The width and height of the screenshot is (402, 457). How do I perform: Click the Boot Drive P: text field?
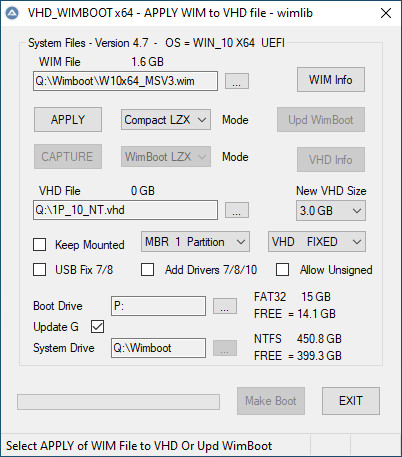[158, 306]
